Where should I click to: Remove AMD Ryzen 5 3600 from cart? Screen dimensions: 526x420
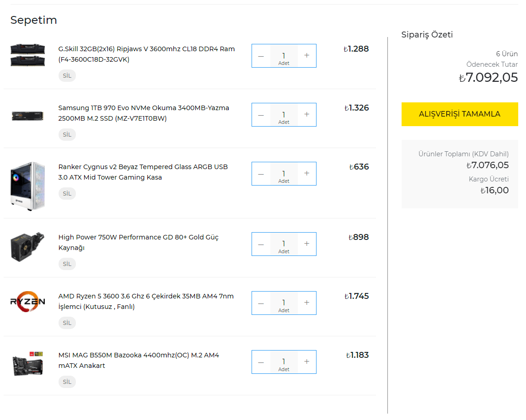coord(67,323)
